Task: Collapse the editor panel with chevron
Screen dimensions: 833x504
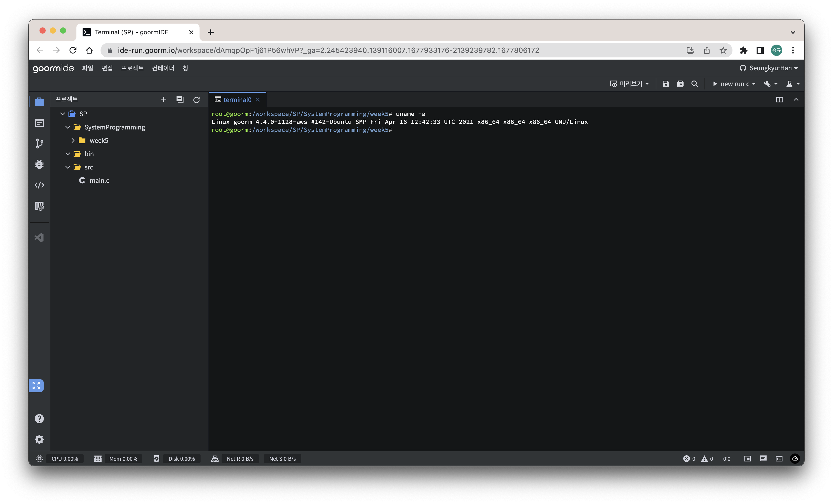Action: (796, 100)
